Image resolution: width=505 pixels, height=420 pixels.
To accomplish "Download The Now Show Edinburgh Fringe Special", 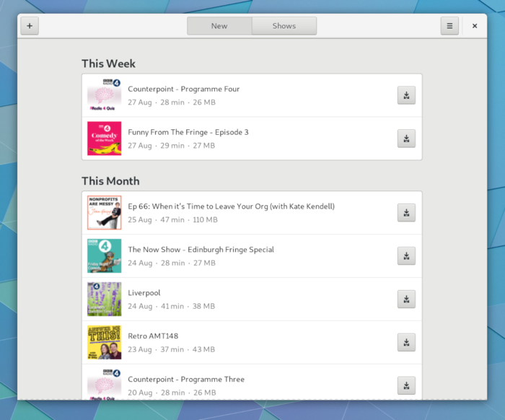I will (x=406, y=255).
